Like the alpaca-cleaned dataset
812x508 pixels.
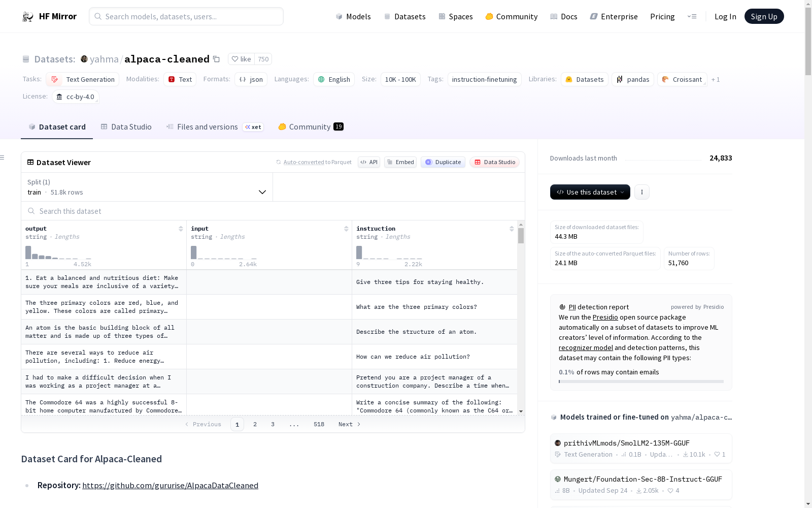241,59
